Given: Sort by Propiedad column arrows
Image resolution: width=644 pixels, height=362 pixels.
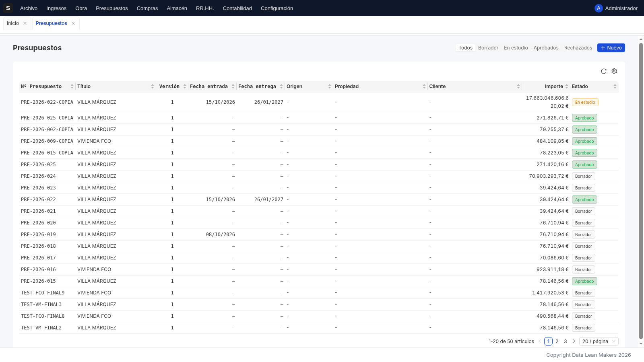Looking at the screenshot, I should (424, 86).
